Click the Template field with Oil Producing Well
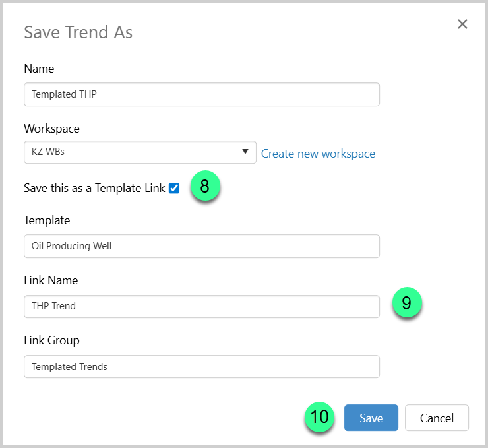This screenshot has height=448, width=488. coord(201,246)
